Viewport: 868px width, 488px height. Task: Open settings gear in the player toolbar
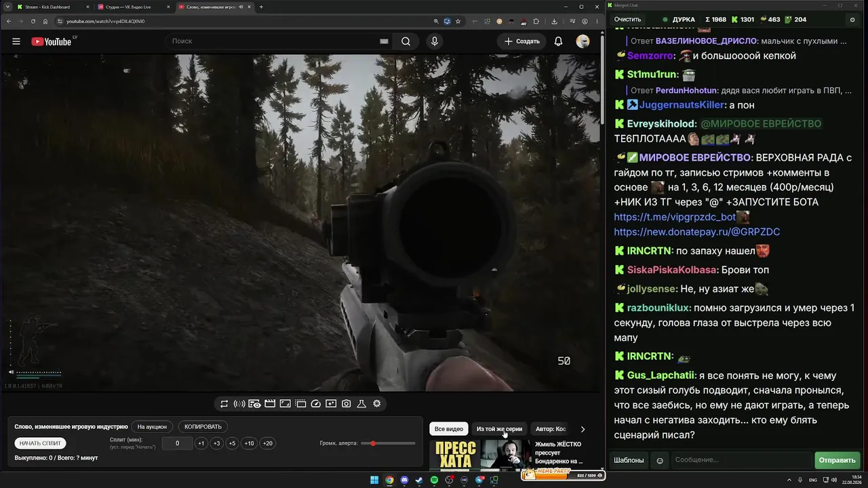(x=377, y=404)
